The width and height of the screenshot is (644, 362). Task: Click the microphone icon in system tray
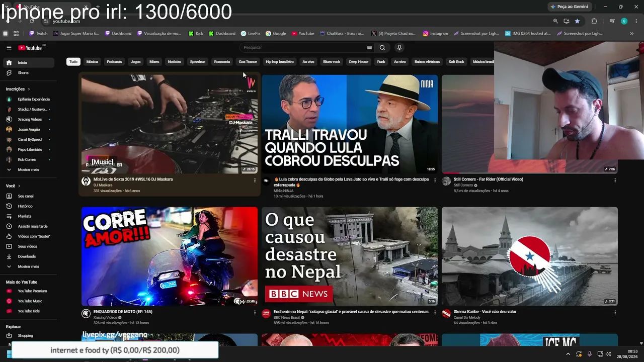coord(589,354)
